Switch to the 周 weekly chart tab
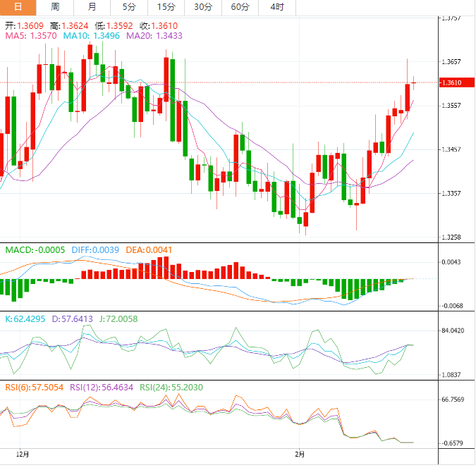The height and width of the screenshot is (470, 476). click(x=55, y=7)
